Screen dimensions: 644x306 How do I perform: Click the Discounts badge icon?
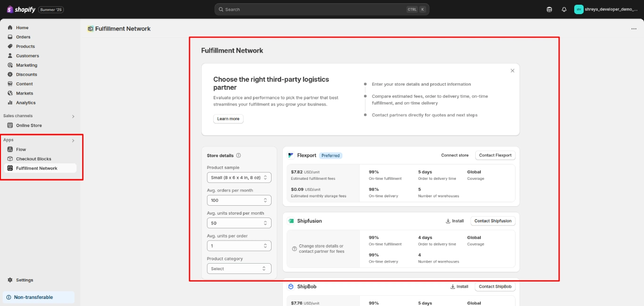click(x=10, y=74)
